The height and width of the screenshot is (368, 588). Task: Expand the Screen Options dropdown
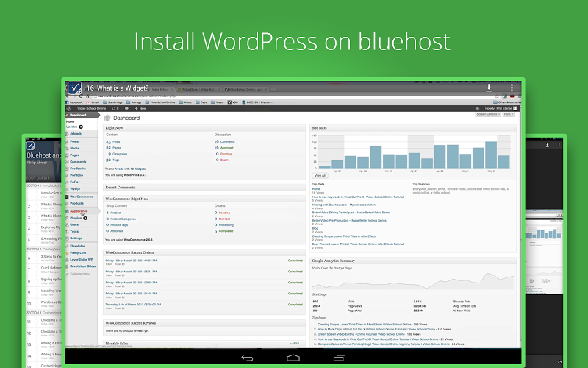(x=487, y=114)
